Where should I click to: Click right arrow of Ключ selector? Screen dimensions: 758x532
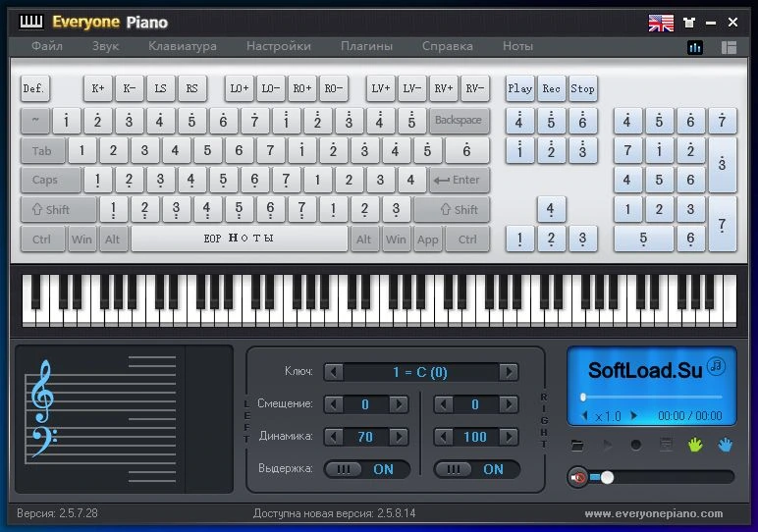(x=509, y=372)
